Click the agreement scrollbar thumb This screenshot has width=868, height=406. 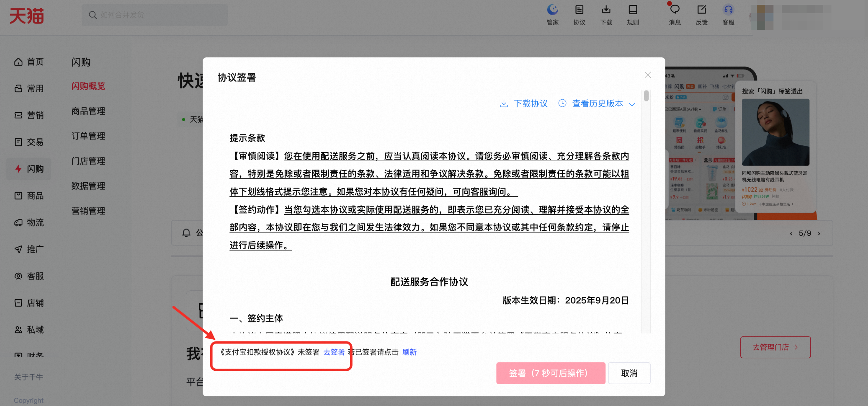coord(646,96)
